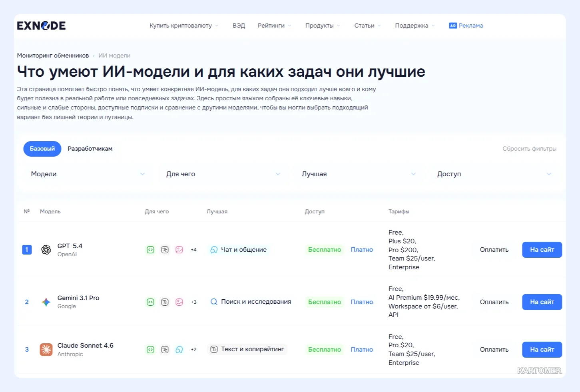Expand the Купить криптовалюту menu

[x=184, y=26]
